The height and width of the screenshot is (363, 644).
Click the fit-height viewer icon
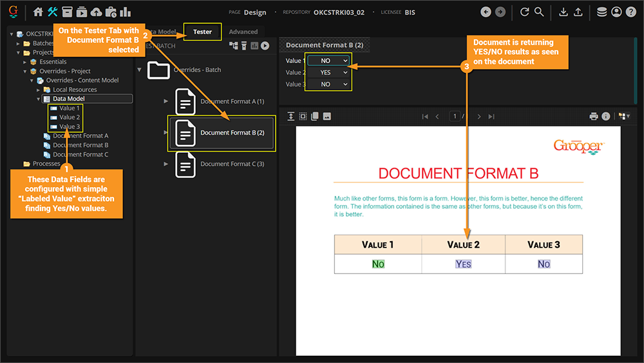click(x=291, y=116)
